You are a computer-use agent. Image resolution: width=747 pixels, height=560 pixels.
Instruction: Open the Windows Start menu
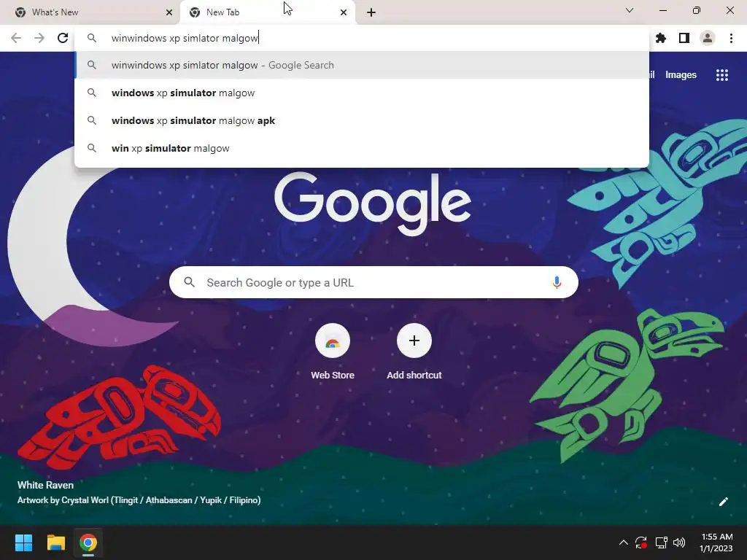23,542
